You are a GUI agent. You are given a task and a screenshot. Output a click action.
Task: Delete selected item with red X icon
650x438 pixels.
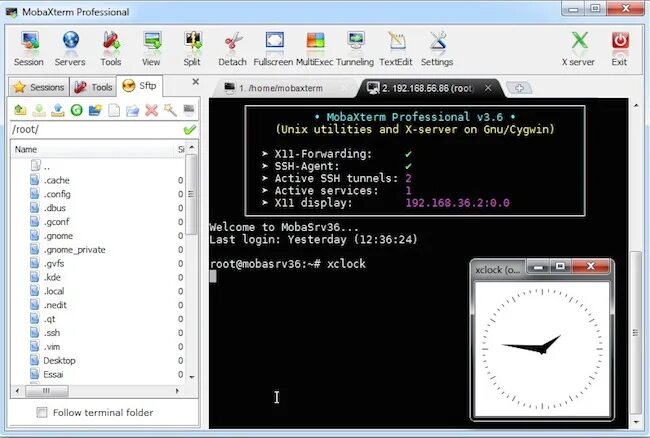(152, 110)
